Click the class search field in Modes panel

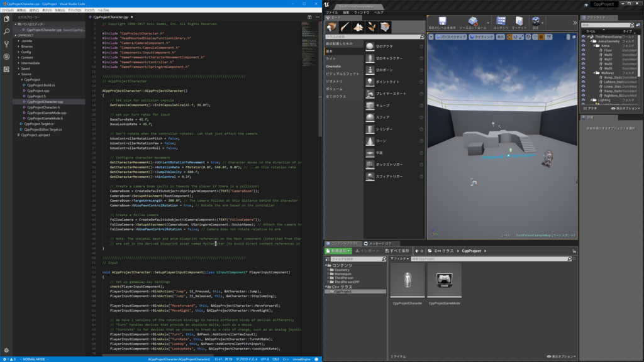(x=375, y=37)
